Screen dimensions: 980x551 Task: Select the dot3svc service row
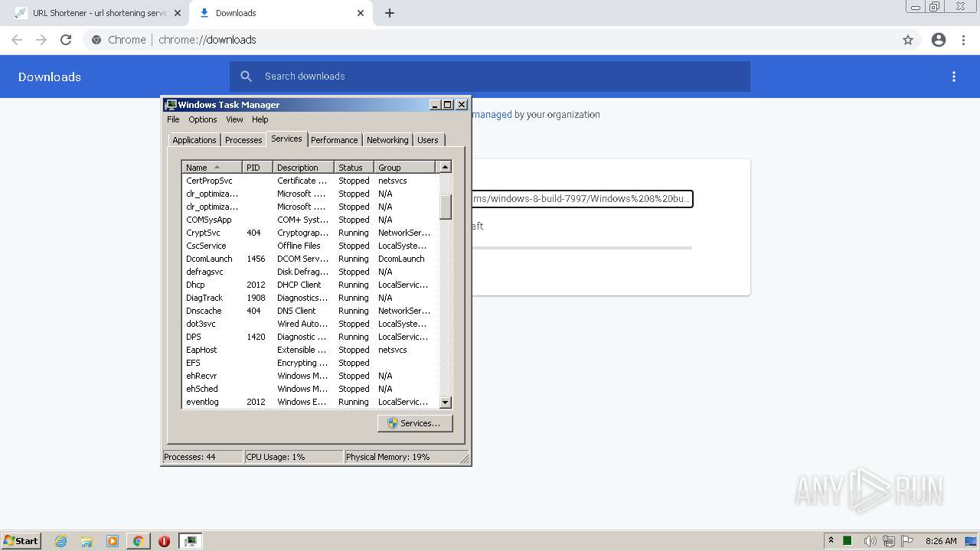coord(310,324)
